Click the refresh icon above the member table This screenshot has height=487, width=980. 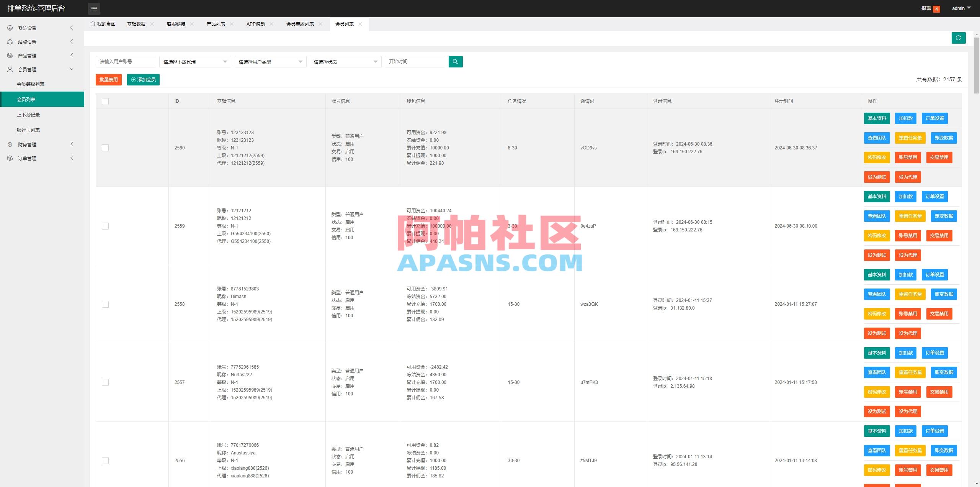tap(958, 38)
